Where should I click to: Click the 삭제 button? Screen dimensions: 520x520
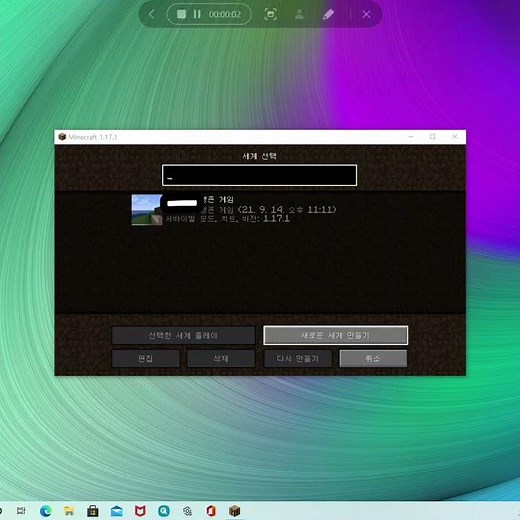click(221, 358)
